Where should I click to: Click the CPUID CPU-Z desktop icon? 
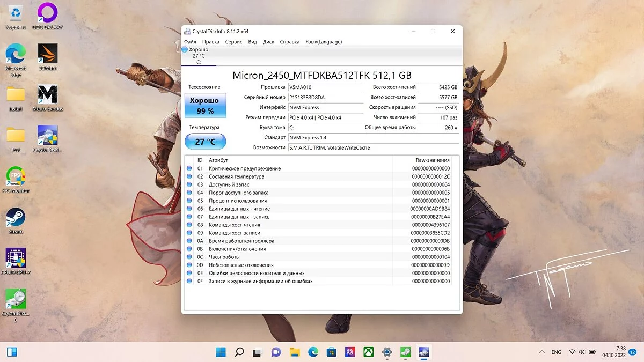tap(16, 258)
